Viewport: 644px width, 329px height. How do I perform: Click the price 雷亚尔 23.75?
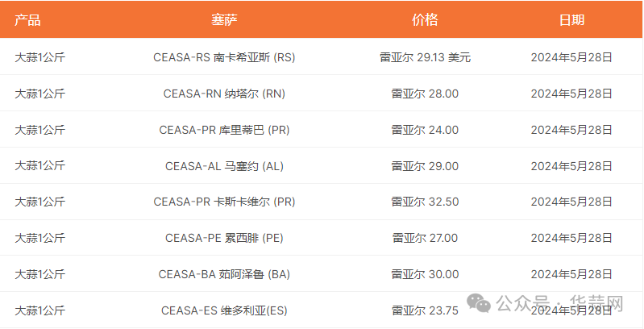[425, 310]
